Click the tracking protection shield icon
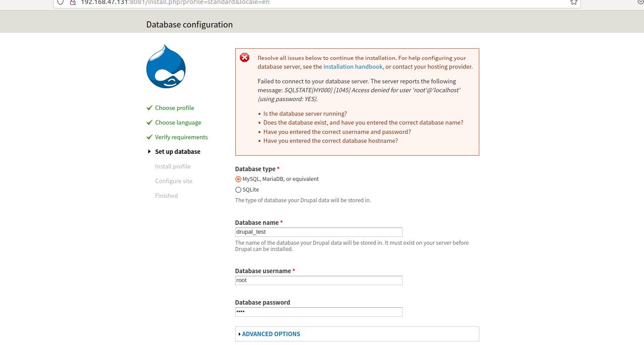 click(x=61, y=2)
